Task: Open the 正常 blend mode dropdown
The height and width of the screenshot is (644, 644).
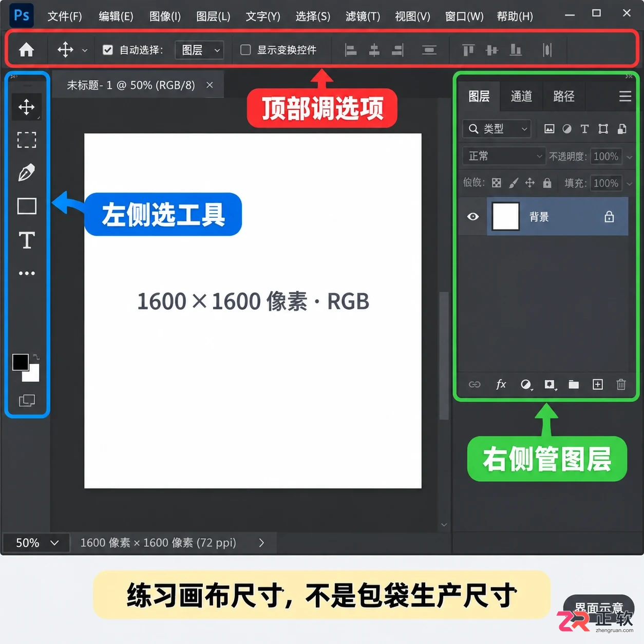Action: pyautogui.click(x=503, y=156)
